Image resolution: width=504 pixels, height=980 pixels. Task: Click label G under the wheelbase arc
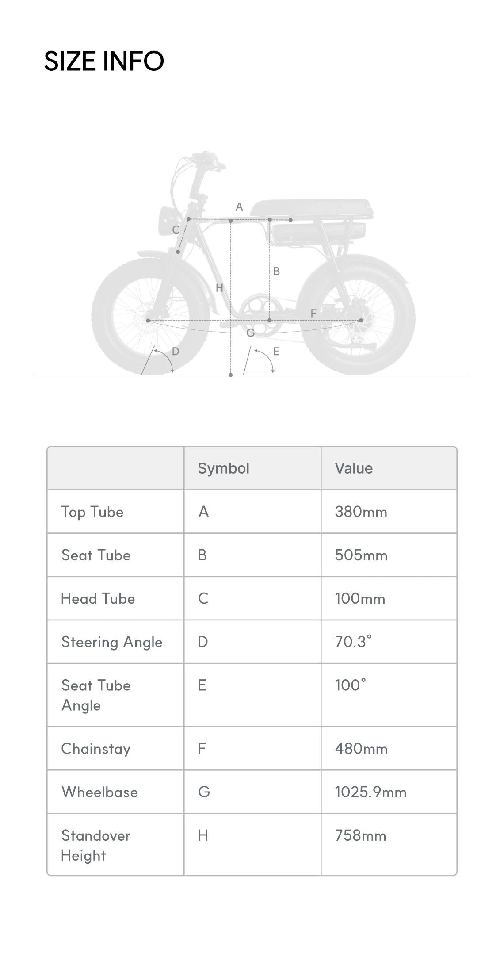coord(250,333)
